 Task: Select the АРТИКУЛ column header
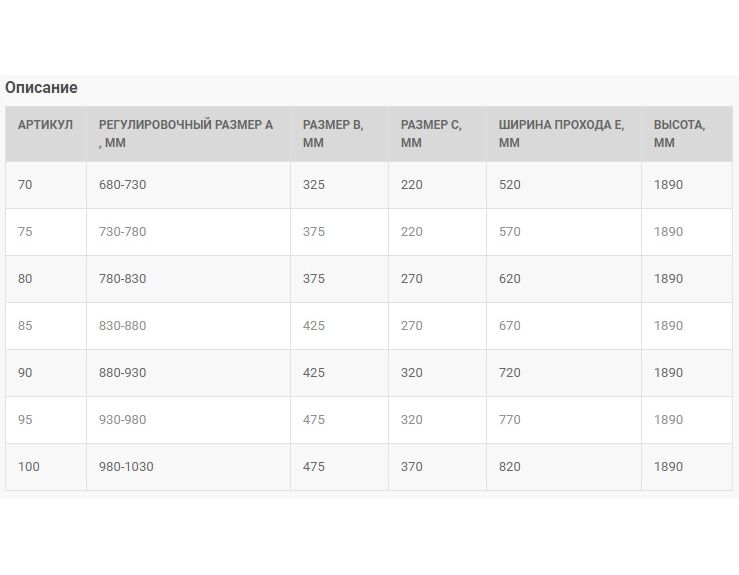coord(46,134)
